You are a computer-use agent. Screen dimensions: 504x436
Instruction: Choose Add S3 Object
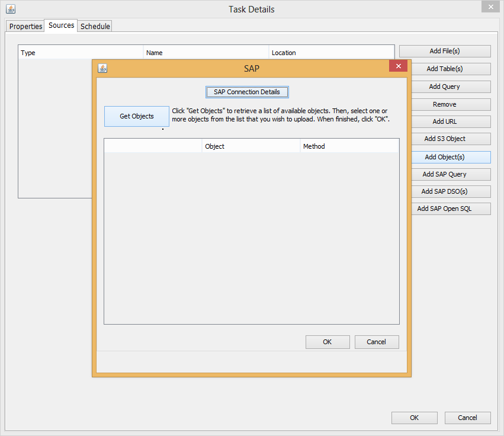[444, 139]
